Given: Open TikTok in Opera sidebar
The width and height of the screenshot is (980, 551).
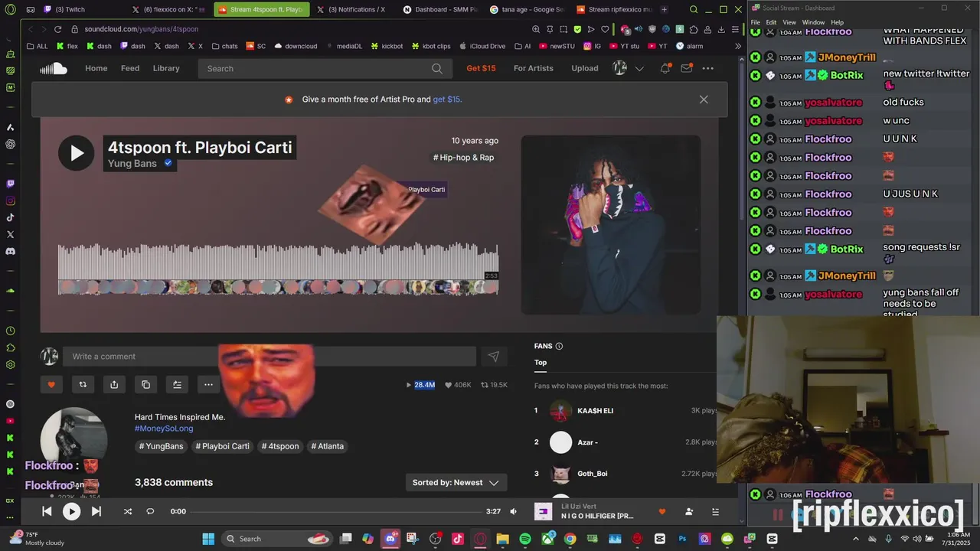Looking at the screenshot, I should coord(10,217).
